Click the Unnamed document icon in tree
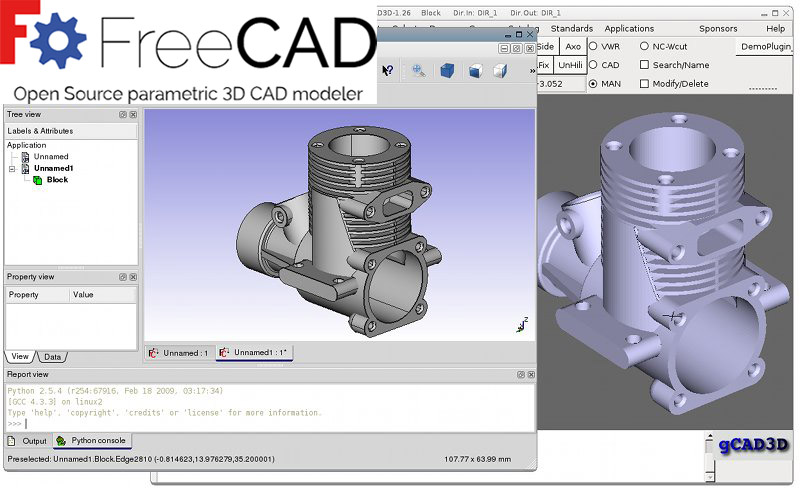Image resolution: width=800 pixels, height=488 pixels. (x=25, y=157)
